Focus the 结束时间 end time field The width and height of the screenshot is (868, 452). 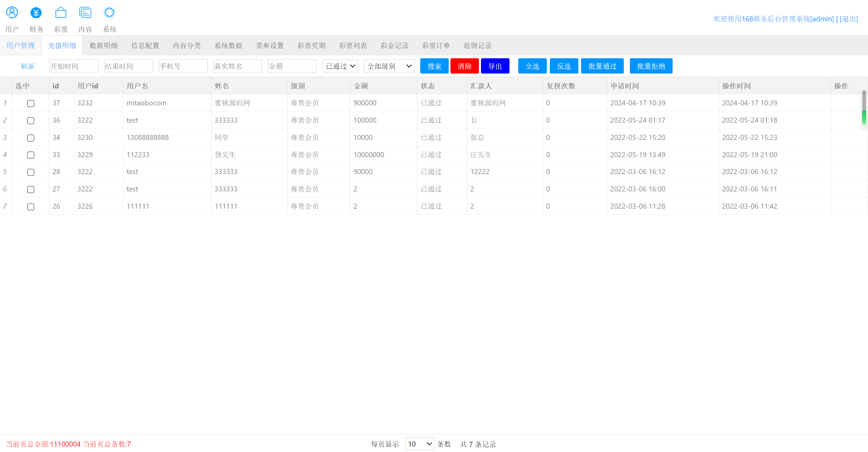[128, 66]
